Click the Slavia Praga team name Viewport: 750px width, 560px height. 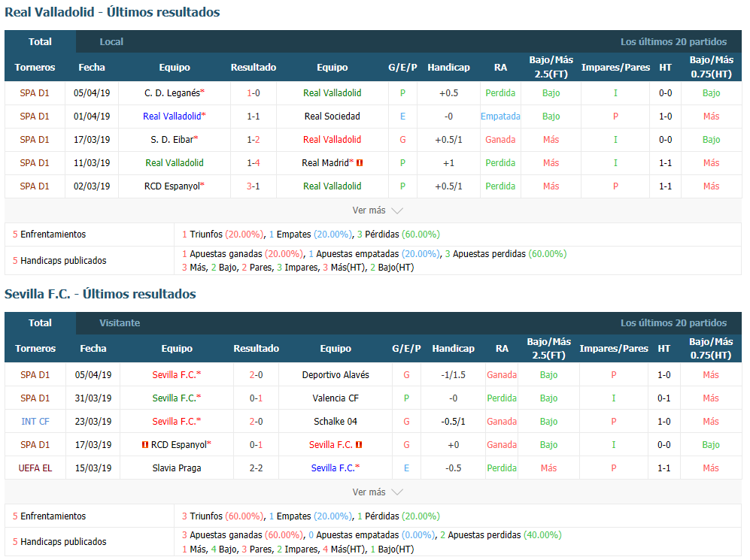pyautogui.click(x=177, y=468)
